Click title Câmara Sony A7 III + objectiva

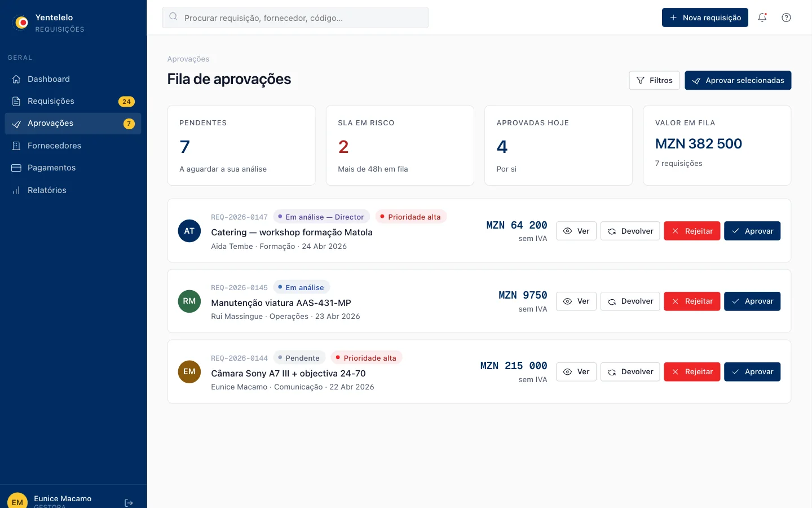[288, 373]
